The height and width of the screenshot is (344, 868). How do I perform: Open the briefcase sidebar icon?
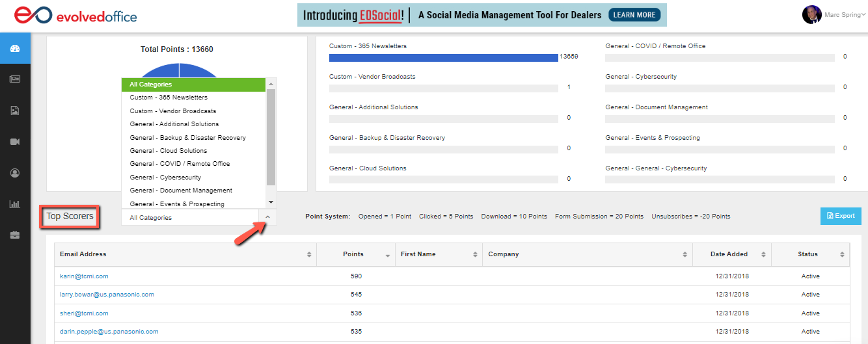tap(15, 235)
